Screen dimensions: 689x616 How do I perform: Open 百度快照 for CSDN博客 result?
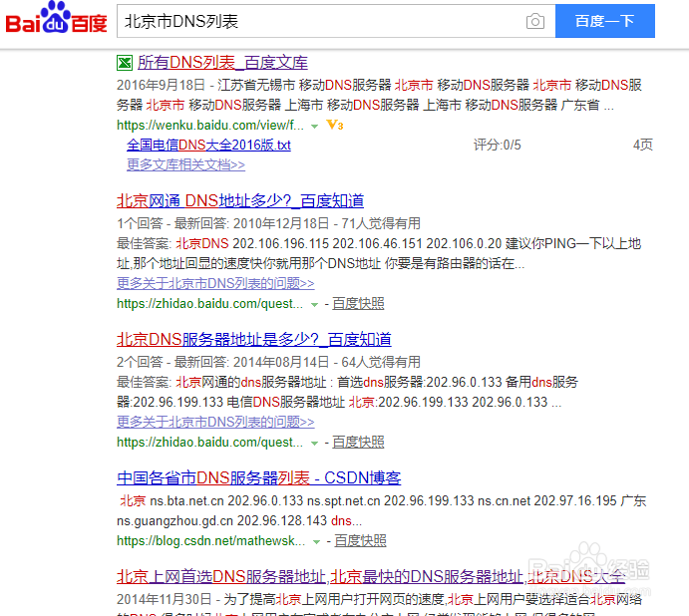click(360, 541)
